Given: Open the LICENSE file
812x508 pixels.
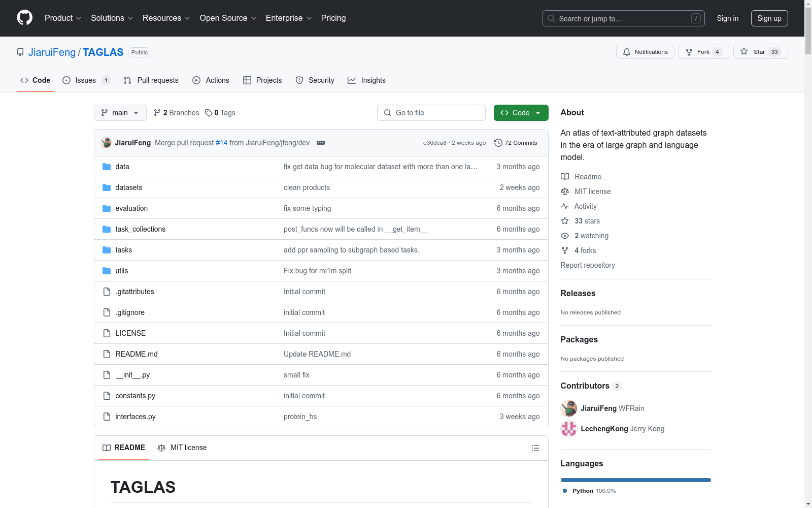Looking at the screenshot, I should pyautogui.click(x=130, y=333).
